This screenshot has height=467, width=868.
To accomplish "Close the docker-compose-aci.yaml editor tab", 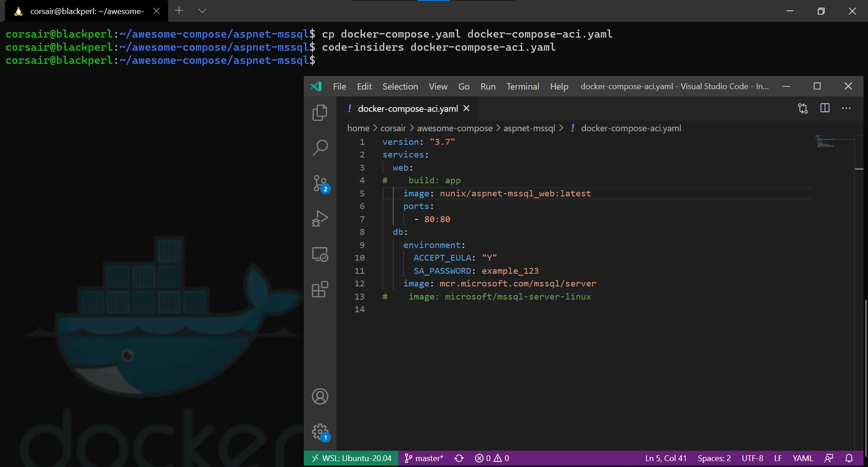I will 467,109.
